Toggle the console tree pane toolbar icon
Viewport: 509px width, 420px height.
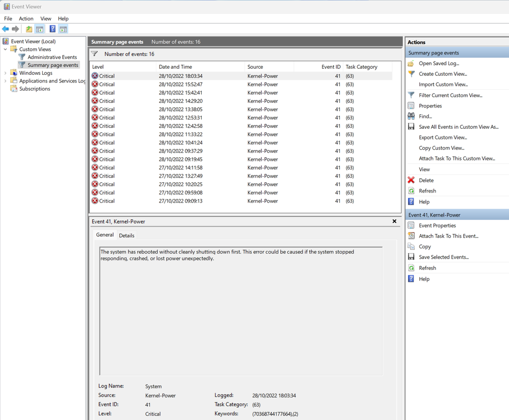(x=40, y=29)
